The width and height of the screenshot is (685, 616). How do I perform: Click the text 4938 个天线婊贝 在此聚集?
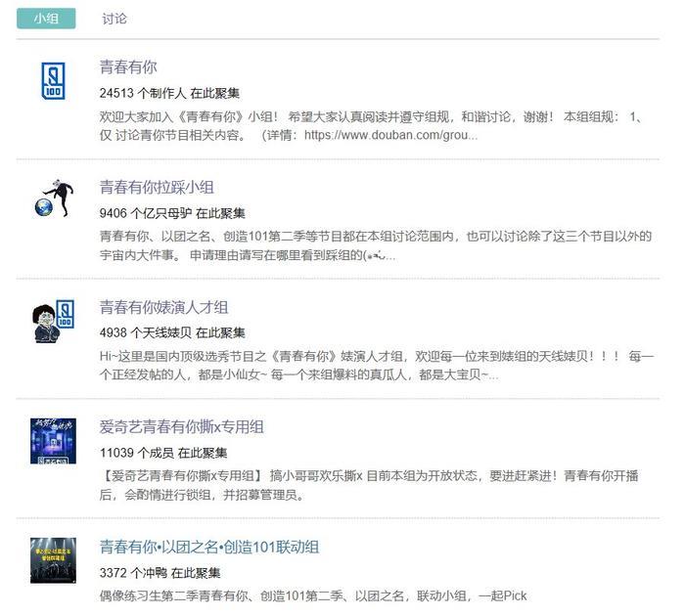[x=172, y=332]
